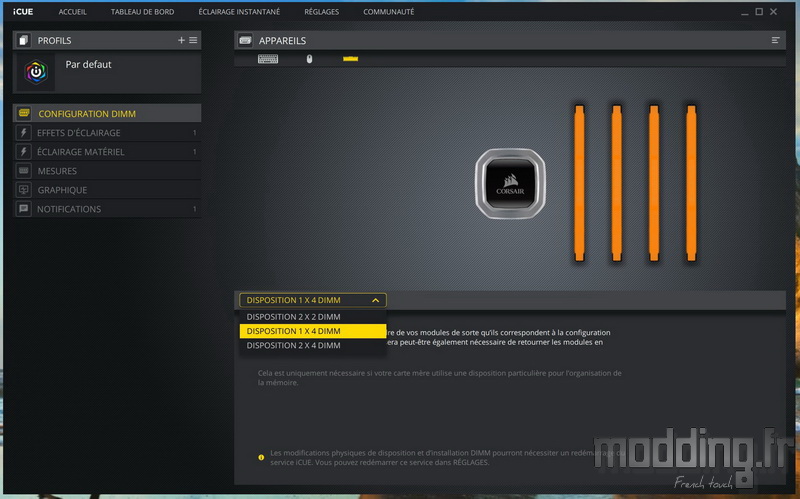Image resolution: width=800 pixels, height=499 pixels.
Task: Click the text beginning 'Cela est uniquement nécessaire'
Action: point(439,378)
